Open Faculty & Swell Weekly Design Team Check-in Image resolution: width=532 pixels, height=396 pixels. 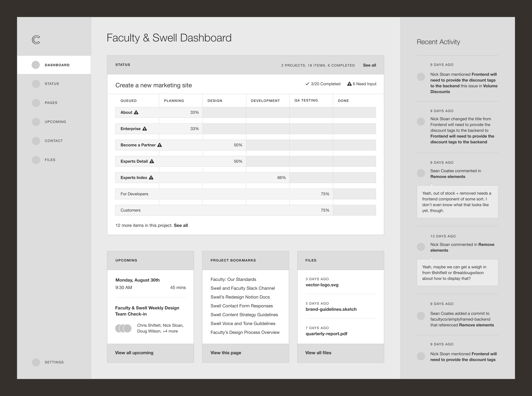(x=147, y=311)
